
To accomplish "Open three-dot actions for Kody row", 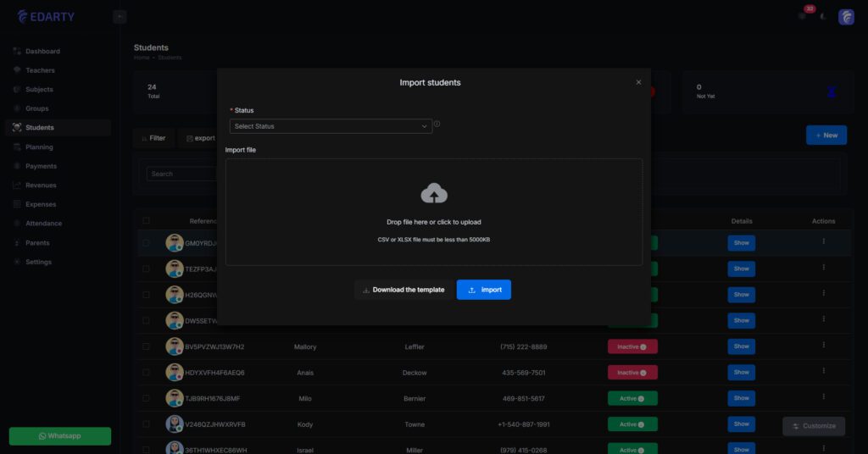I will point(823,424).
